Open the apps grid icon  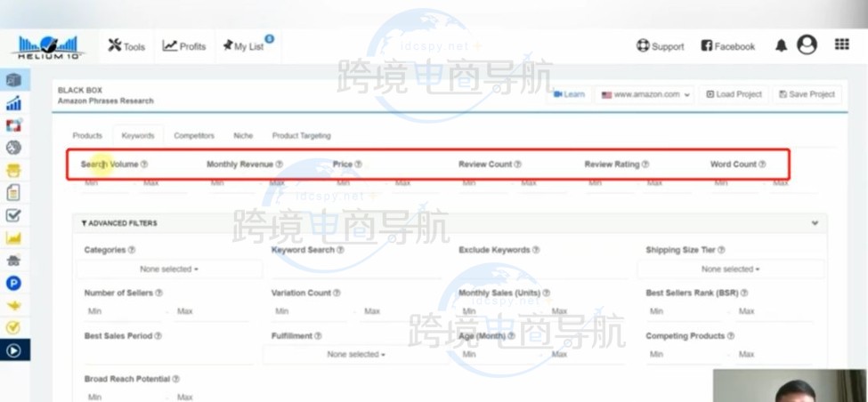(841, 45)
